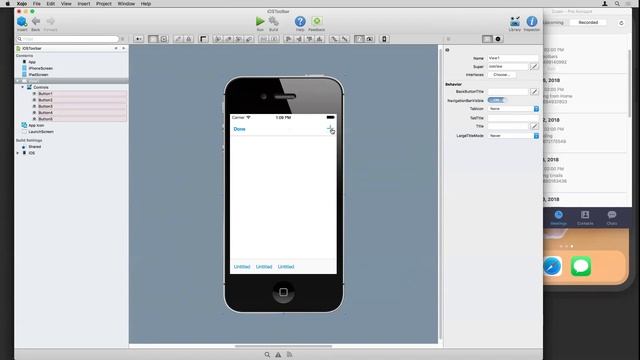The width and height of the screenshot is (640, 360).
Task: Switch to code view mode button
Action: (164, 39)
